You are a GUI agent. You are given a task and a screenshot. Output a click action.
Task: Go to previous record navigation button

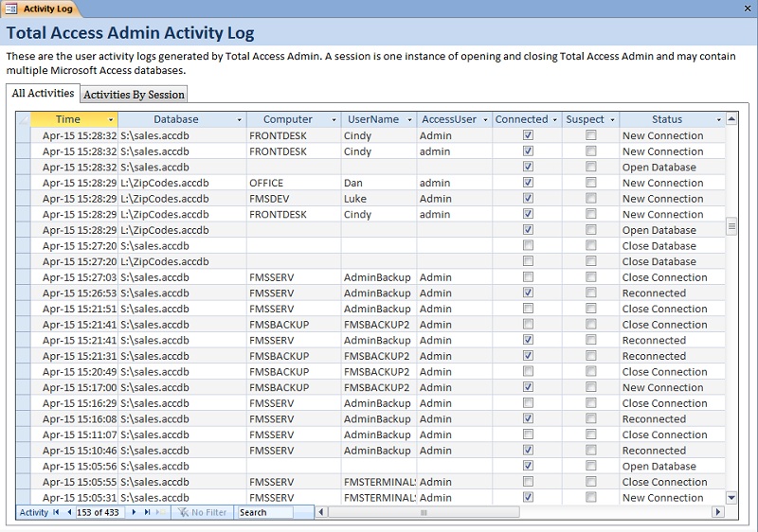(x=69, y=512)
